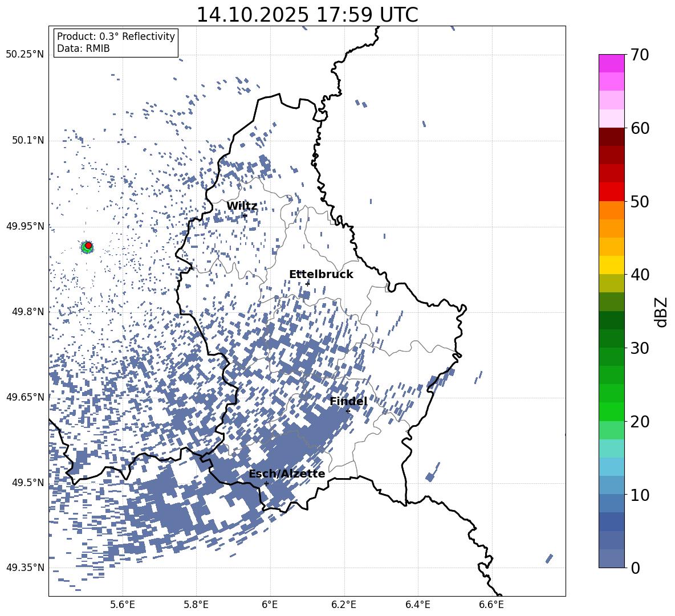Click the 6.4°E longitude label
Image resolution: width=675 pixels, height=616 pixels.
[417, 605]
